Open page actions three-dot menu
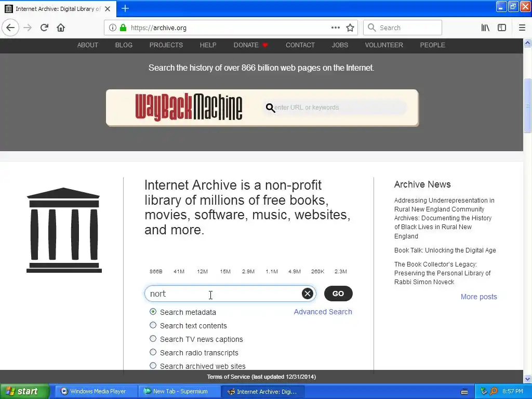Viewport: 532px width, 399px height. 336,28
